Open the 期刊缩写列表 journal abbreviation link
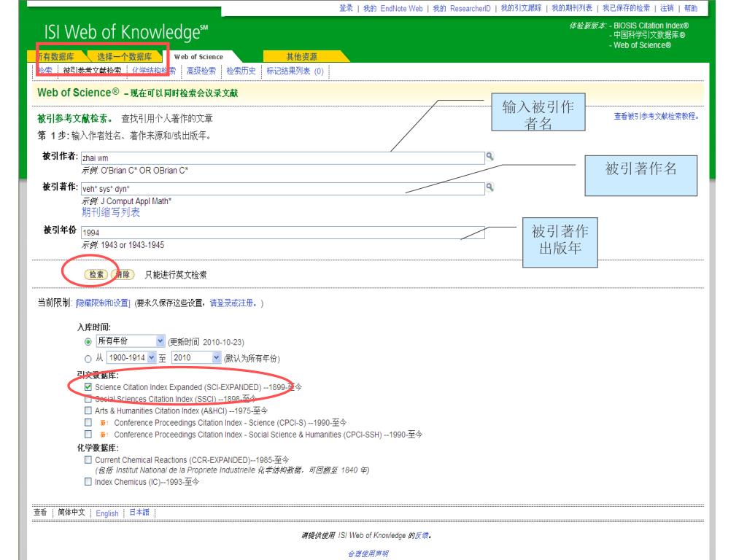 pos(111,212)
